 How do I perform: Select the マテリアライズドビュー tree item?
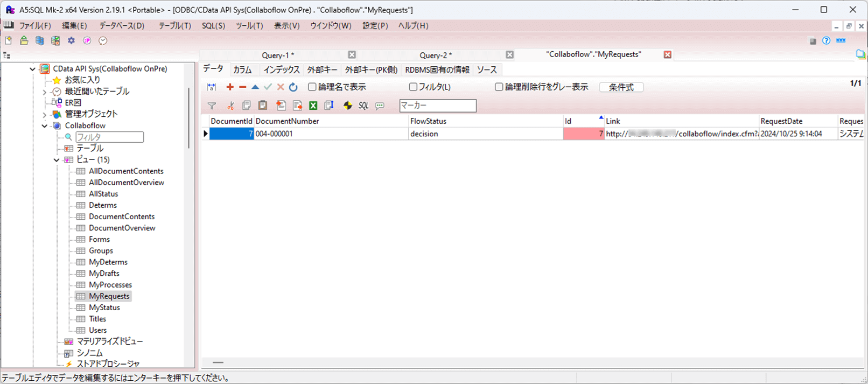pyautogui.click(x=110, y=342)
